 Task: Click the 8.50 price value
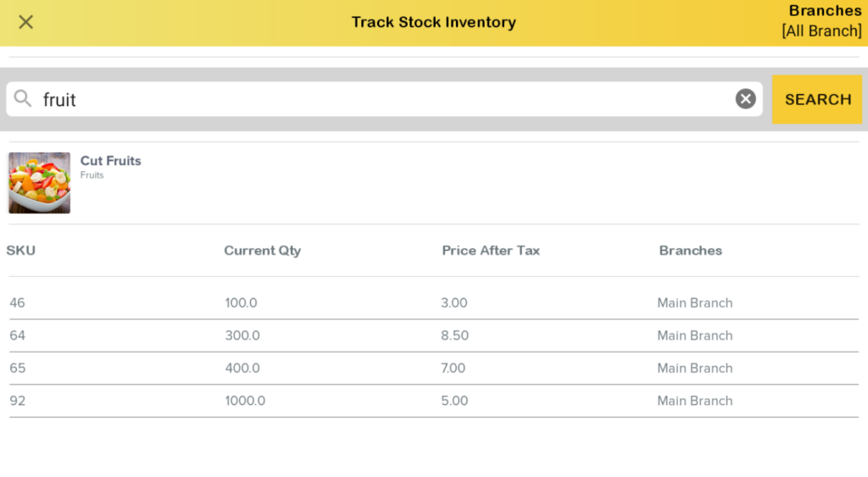(x=454, y=336)
